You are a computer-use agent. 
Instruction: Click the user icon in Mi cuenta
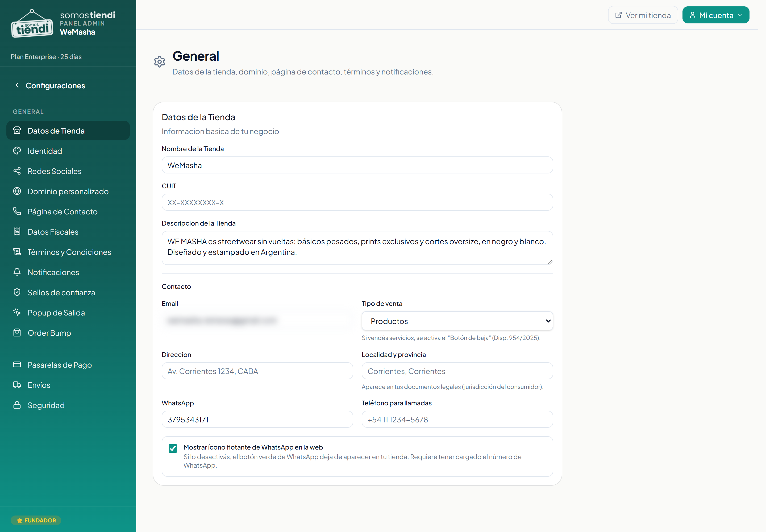click(693, 15)
